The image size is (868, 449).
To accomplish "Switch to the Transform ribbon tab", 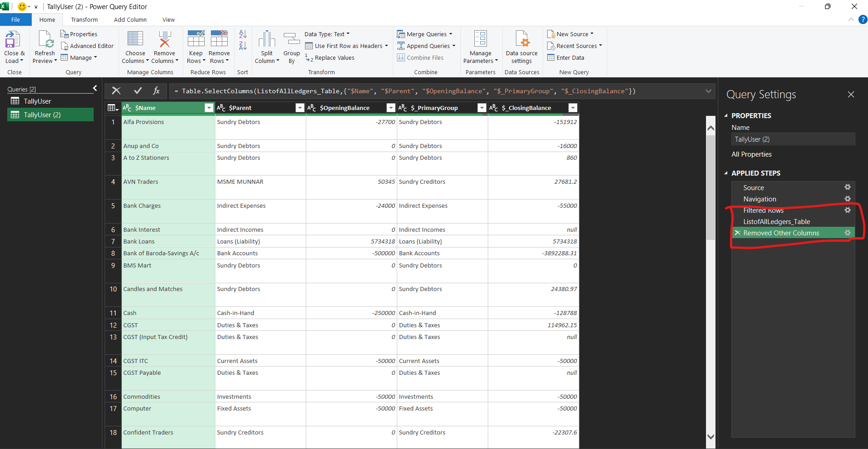I will (84, 20).
